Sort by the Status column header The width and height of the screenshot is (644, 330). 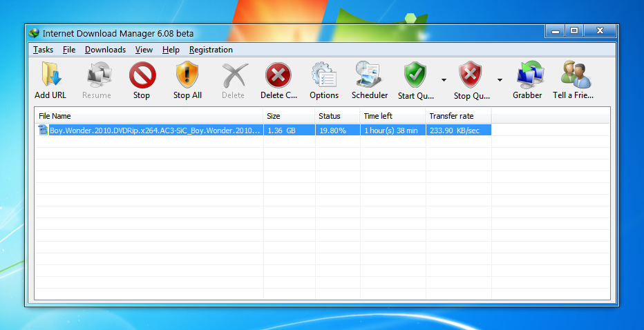click(338, 116)
